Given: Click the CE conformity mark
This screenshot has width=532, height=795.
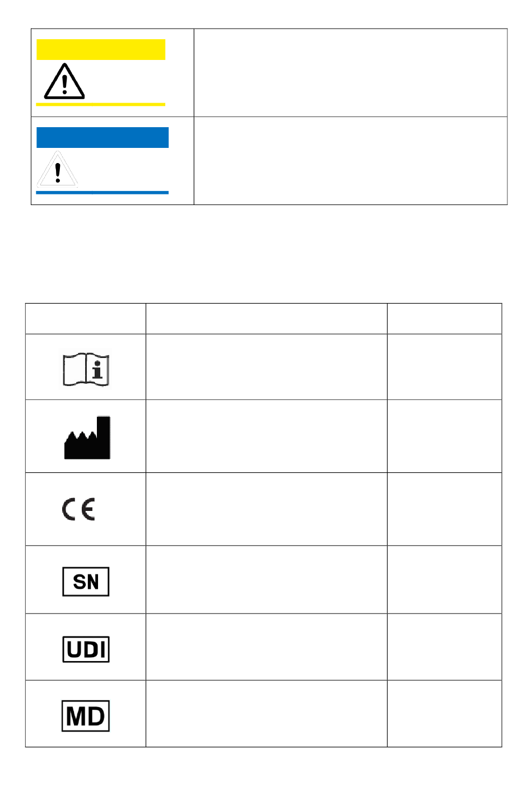Looking at the screenshot, I should coord(78,509).
